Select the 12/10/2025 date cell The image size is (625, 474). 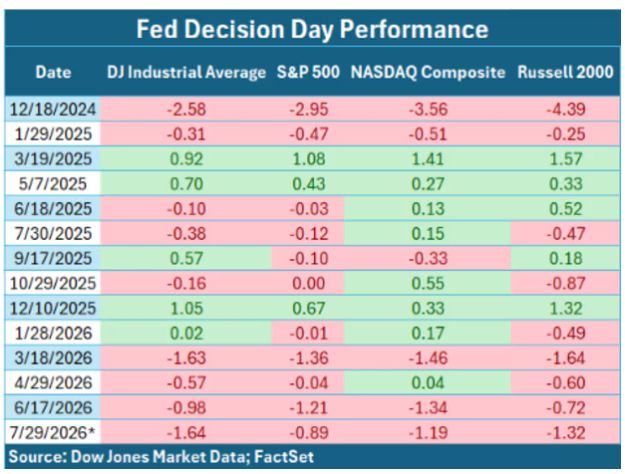point(53,308)
